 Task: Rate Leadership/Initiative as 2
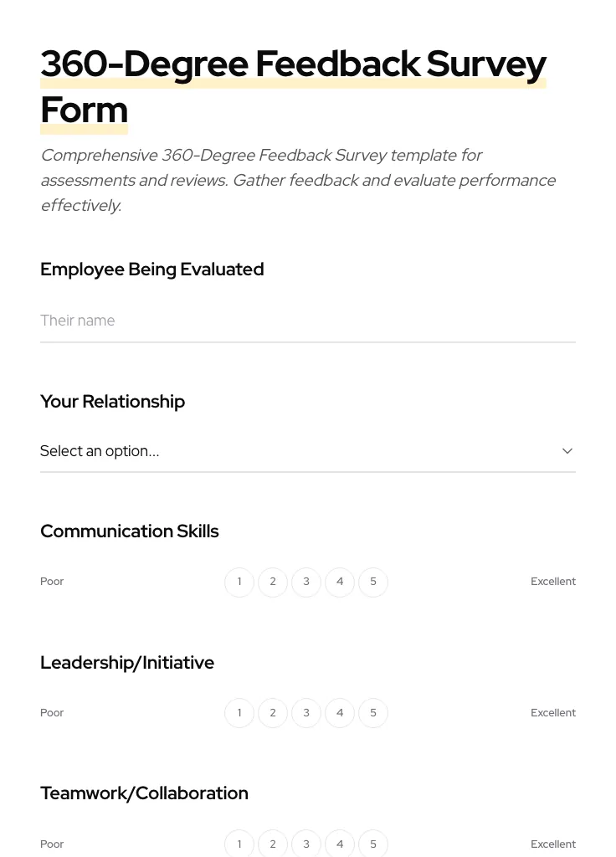coord(273,712)
